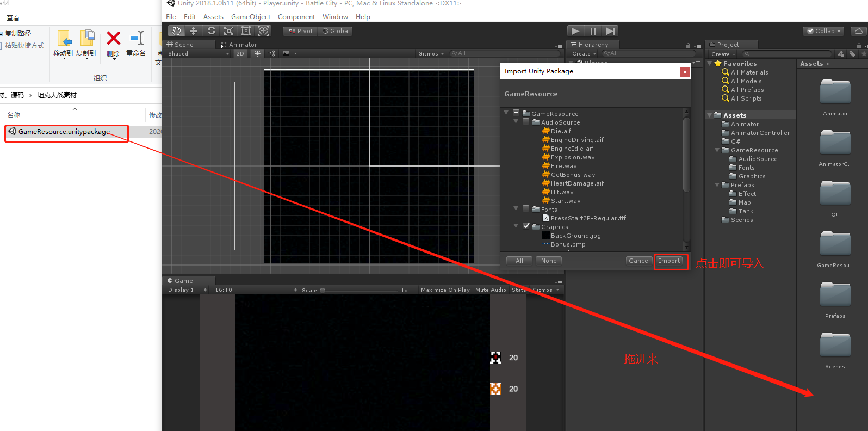Click the None button in import dialog
This screenshot has width=868, height=431.
coord(549,261)
